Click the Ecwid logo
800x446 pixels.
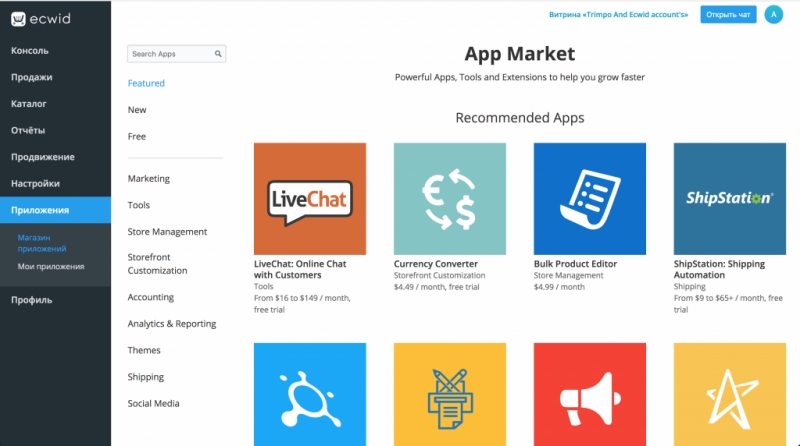[x=41, y=19]
